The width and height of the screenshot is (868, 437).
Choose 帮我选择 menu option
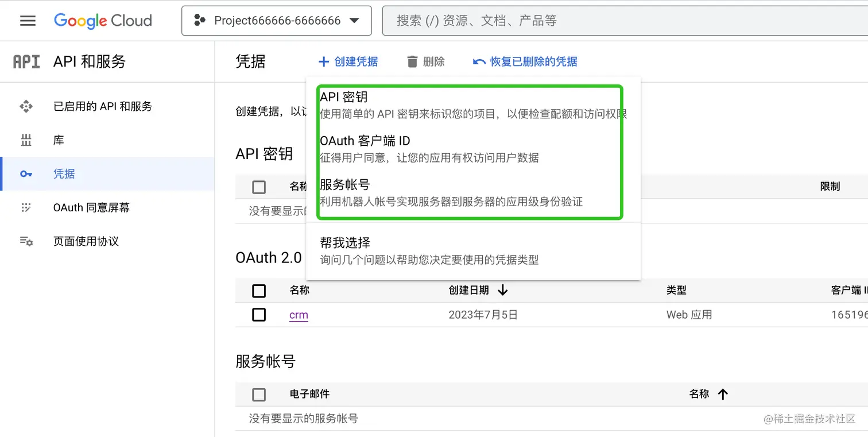[473, 251]
